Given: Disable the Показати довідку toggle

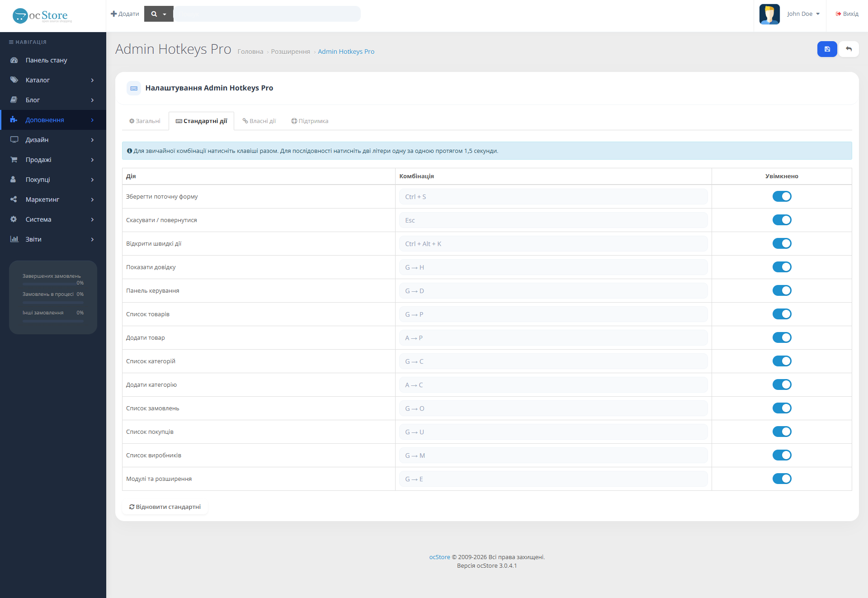Looking at the screenshot, I should pyautogui.click(x=782, y=267).
